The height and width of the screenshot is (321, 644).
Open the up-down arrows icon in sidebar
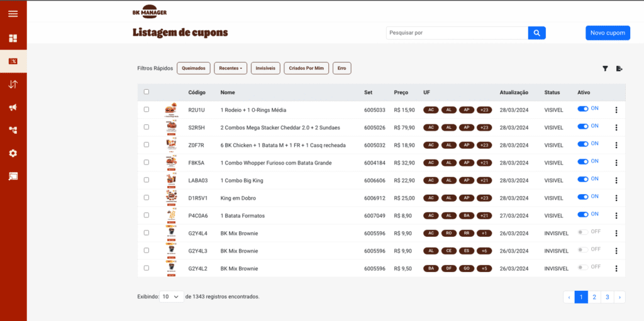click(x=13, y=85)
